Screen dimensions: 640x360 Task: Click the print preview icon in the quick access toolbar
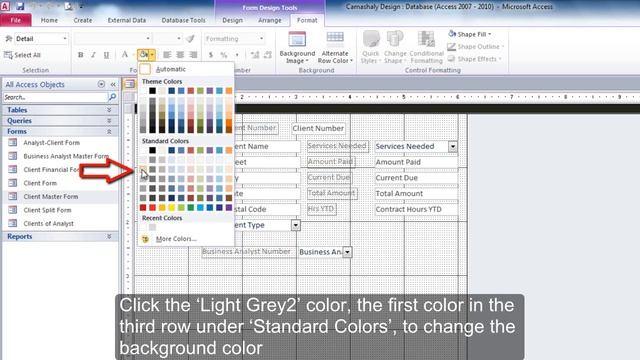[x=69, y=7]
